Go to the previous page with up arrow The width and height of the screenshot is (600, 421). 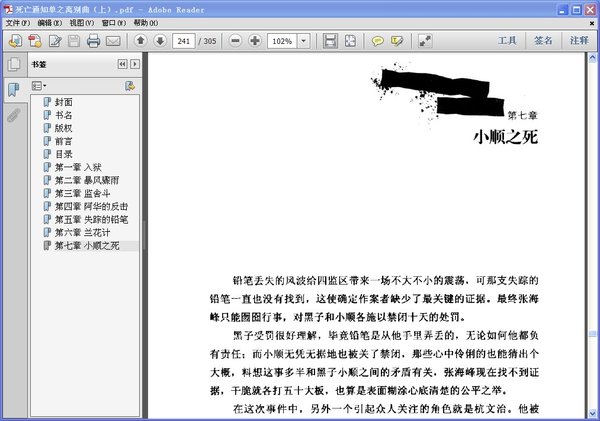pyautogui.click(x=140, y=41)
